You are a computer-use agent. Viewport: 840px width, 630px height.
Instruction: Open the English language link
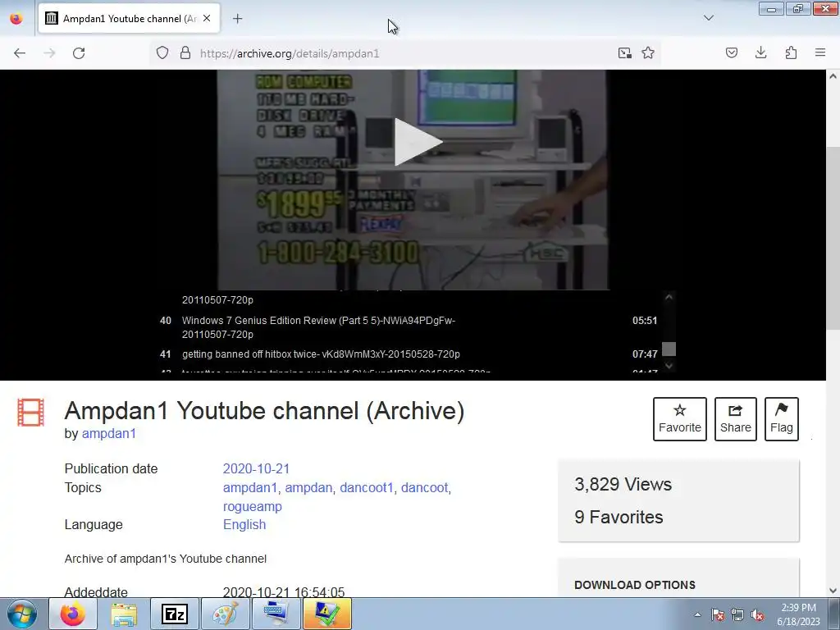tap(244, 524)
